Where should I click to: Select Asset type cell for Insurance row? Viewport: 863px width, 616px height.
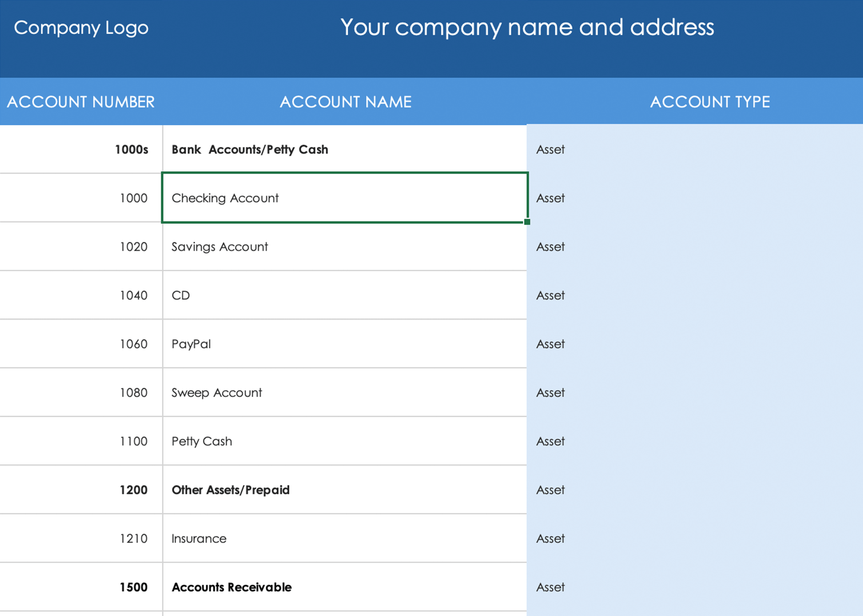[695, 538]
